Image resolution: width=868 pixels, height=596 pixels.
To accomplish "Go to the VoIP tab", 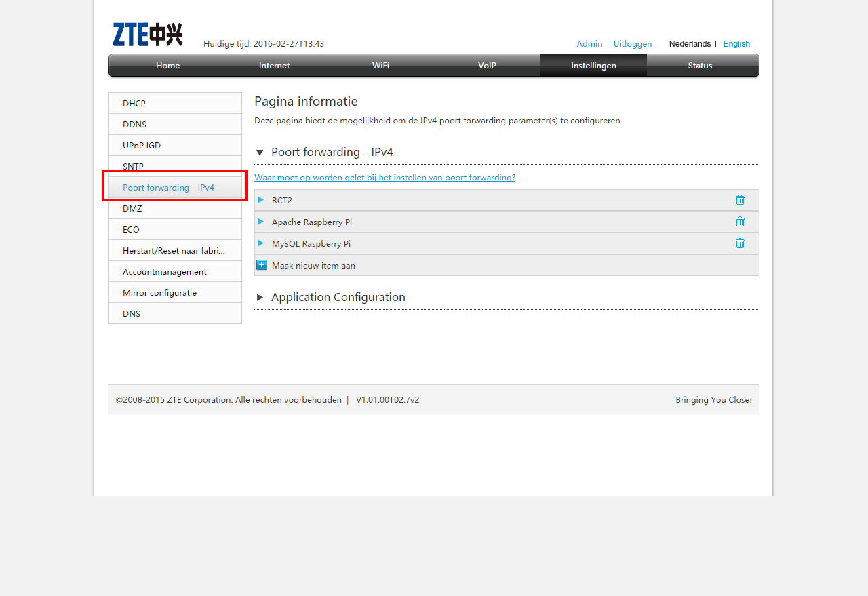I will (x=487, y=66).
